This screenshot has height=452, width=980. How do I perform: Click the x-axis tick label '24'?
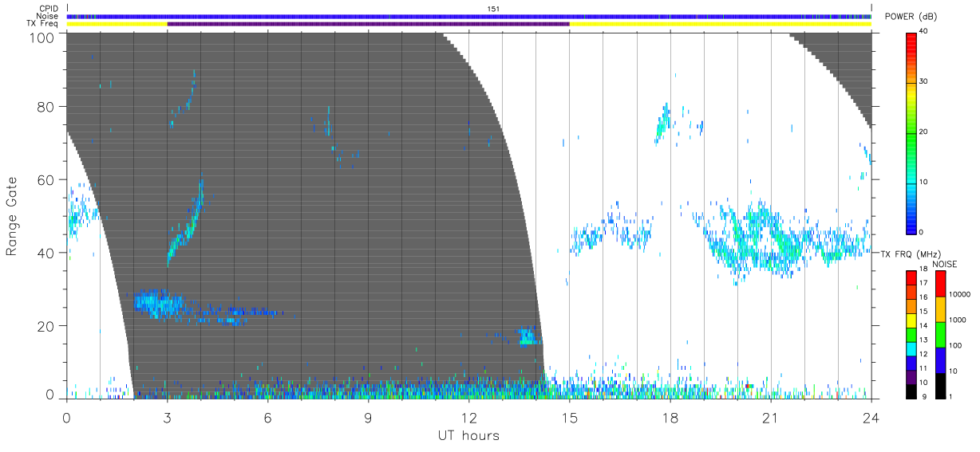[871, 417]
